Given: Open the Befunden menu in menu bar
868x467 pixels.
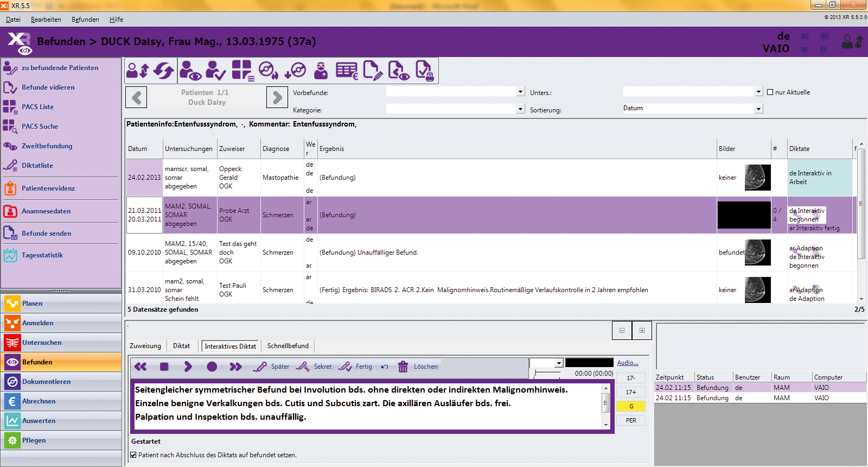Looking at the screenshot, I should tap(85, 20).
